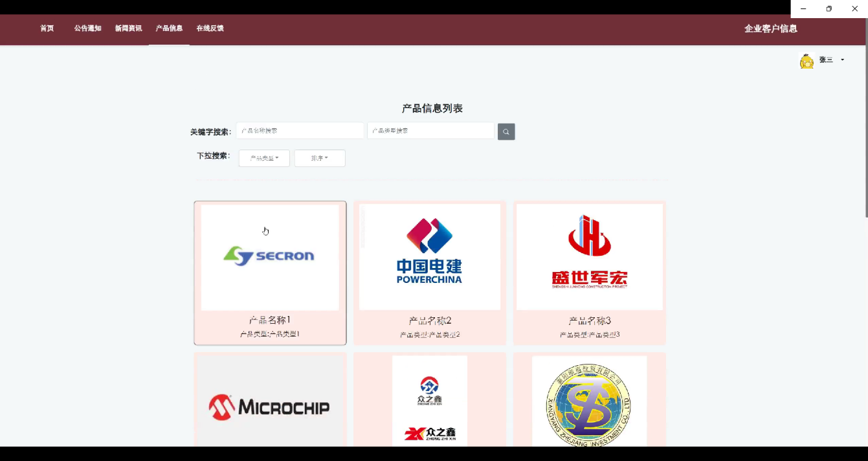
Task: Click the 产品名称3 title
Action: point(590,320)
